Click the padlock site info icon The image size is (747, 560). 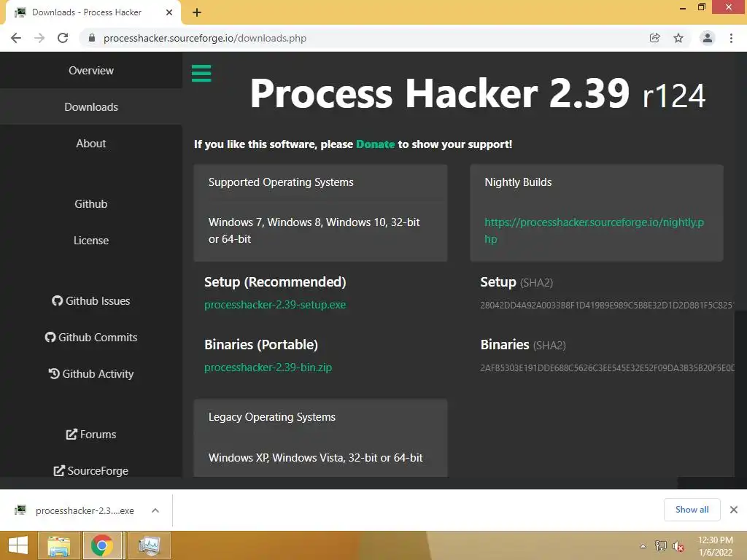[x=91, y=38]
